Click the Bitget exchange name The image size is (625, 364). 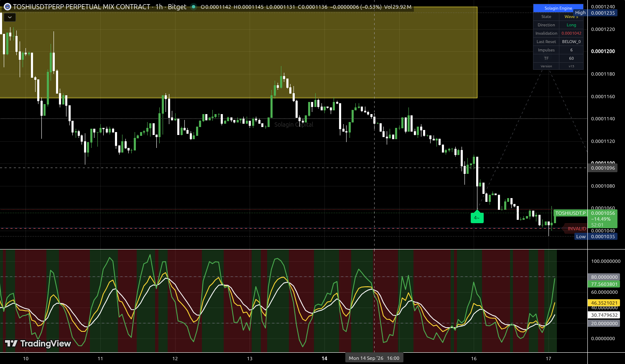(x=177, y=7)
